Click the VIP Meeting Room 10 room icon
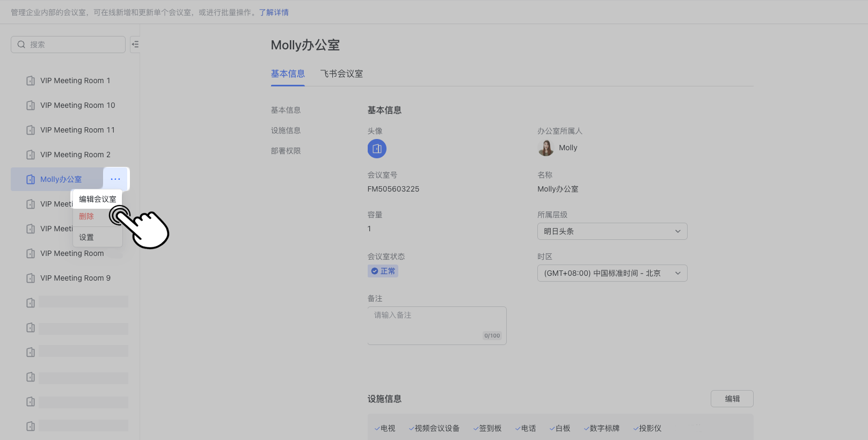This screenshot has height=440, width=868. (31, 105)
